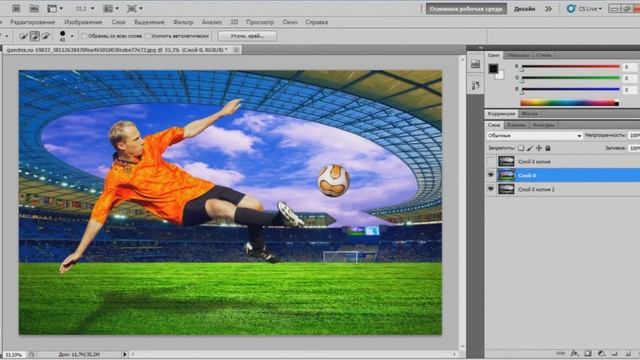Image resolution: width=640 pixels, height=360 pixels.
Task: Adjust the blue B color slider
Action: tap(571, 89)
